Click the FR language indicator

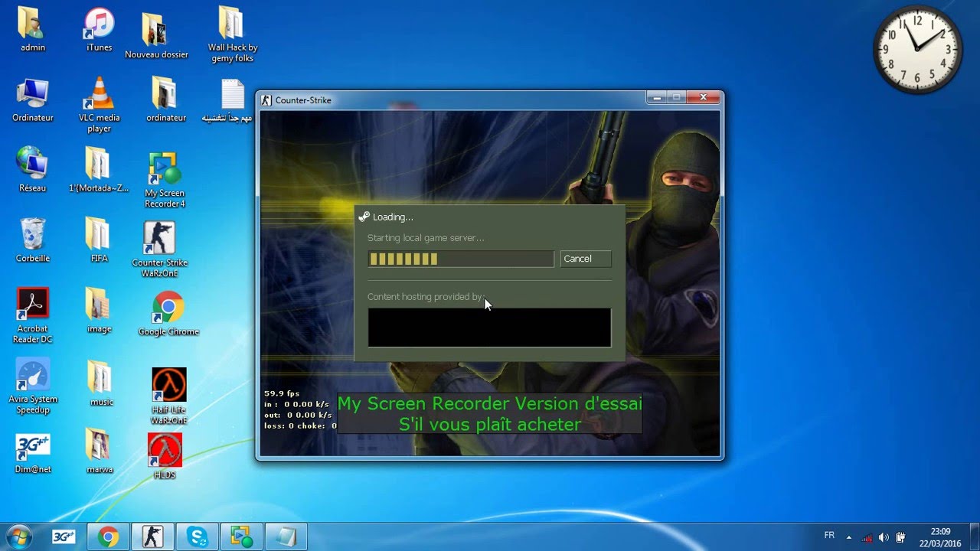[829, 536]
